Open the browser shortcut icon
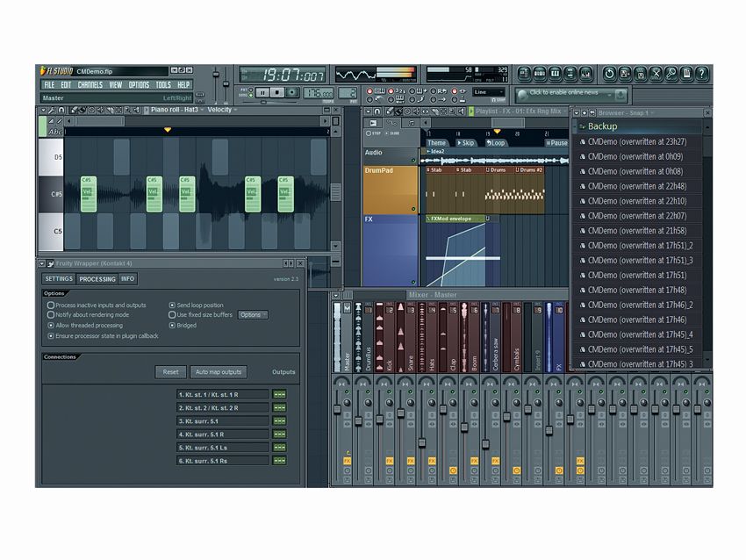Image resolution: width=746 pixels, height=560 pixels. tap(570, 74)
